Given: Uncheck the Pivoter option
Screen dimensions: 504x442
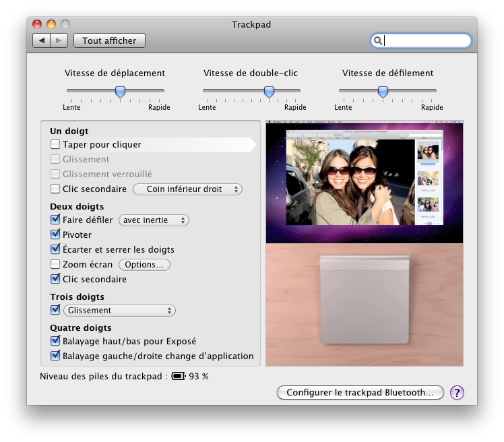Looking at the screenshot, I should pos(55,234).
